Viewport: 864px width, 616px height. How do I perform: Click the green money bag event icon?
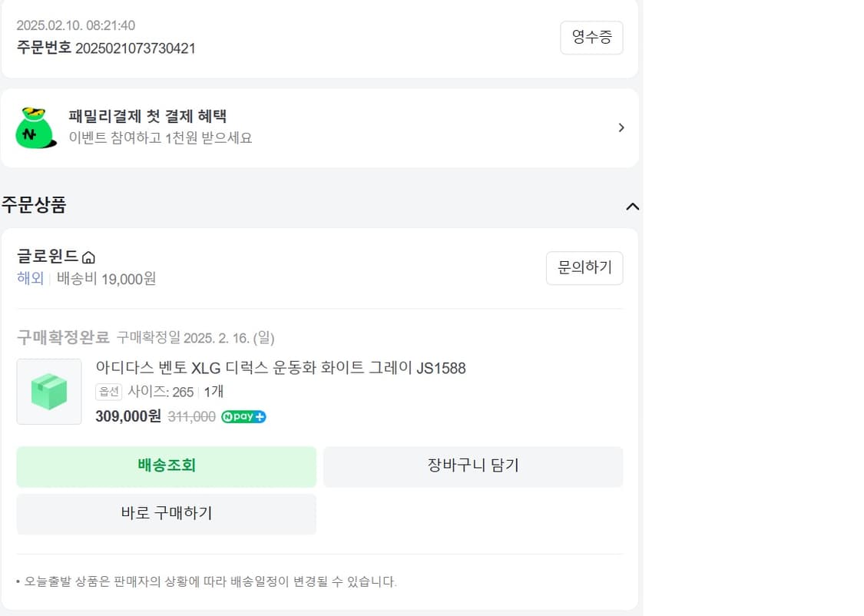click(x=36, y=128)
